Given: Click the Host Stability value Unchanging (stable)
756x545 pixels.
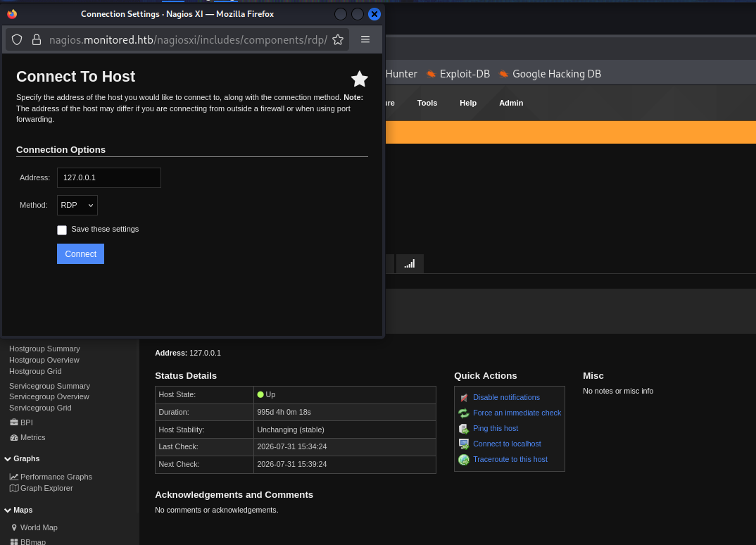Looking at the screenshot, I should point(290,430).
